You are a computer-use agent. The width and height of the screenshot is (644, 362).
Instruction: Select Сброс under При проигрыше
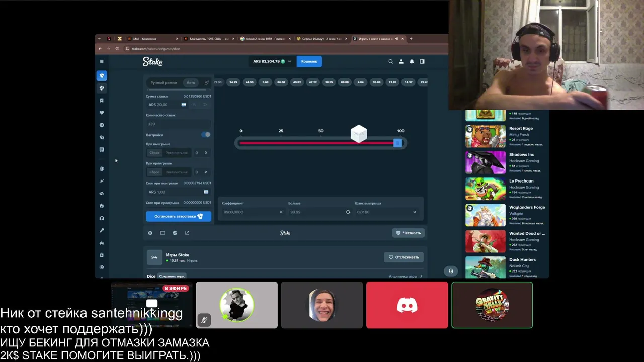154,172
